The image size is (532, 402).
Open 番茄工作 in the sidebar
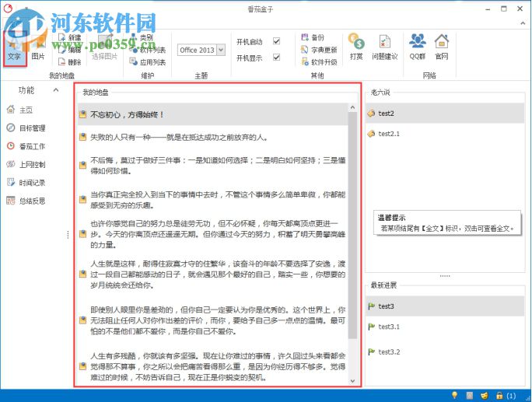pos(26,146)
